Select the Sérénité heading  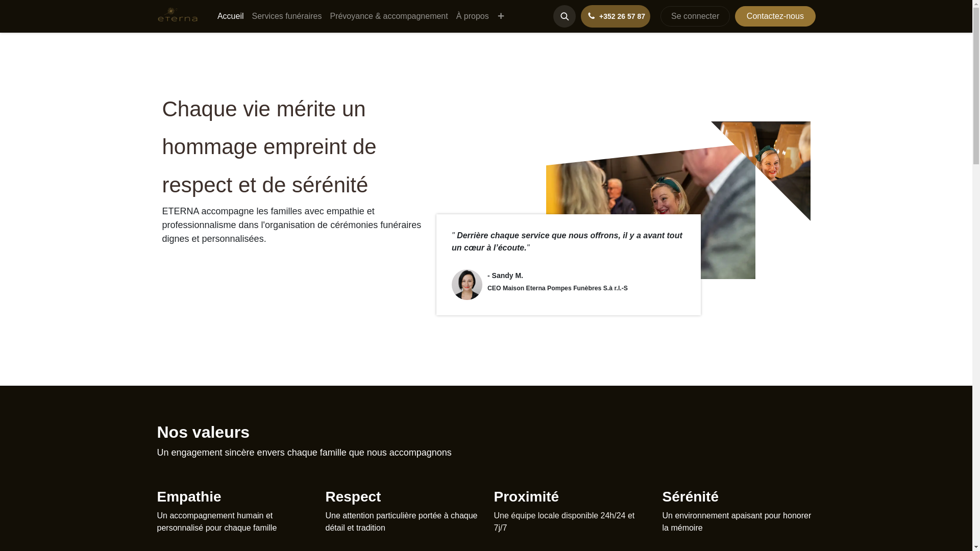click(691, 496)
